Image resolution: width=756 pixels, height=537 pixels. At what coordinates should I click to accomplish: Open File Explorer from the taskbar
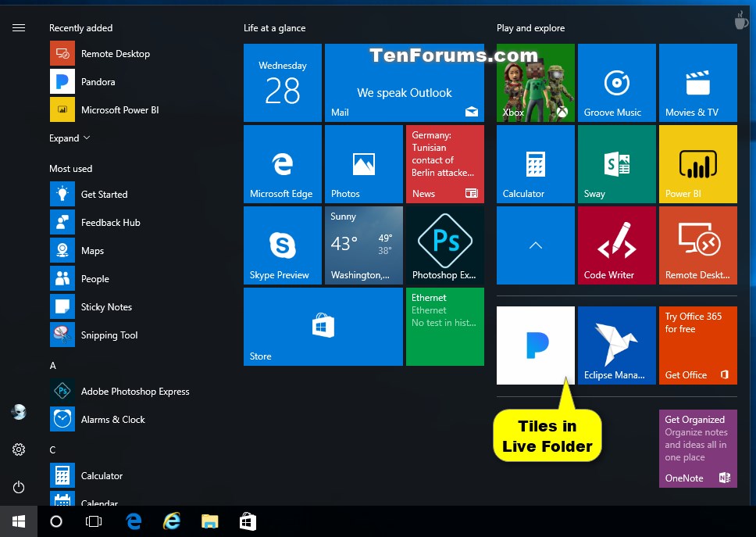click(210, 521)
